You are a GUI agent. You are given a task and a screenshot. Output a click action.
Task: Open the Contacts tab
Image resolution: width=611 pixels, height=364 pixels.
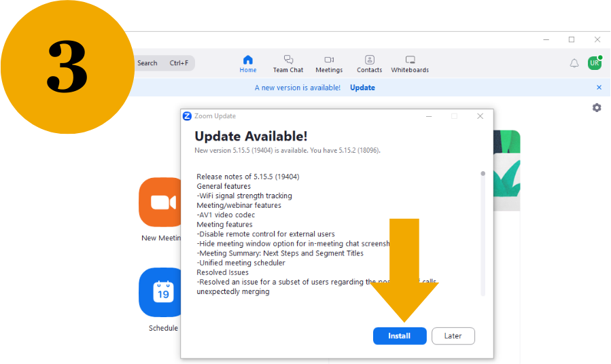point(370,65)
